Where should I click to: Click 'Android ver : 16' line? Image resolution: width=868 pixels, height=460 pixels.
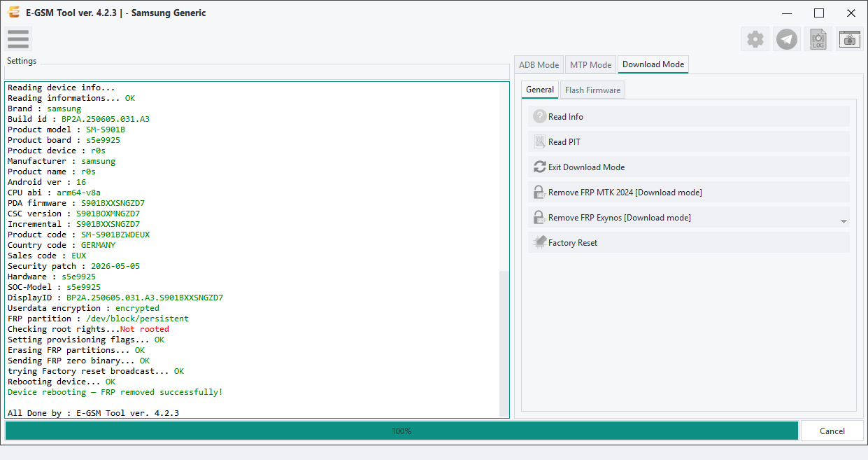pyautogui.click(x=47, y=182)
